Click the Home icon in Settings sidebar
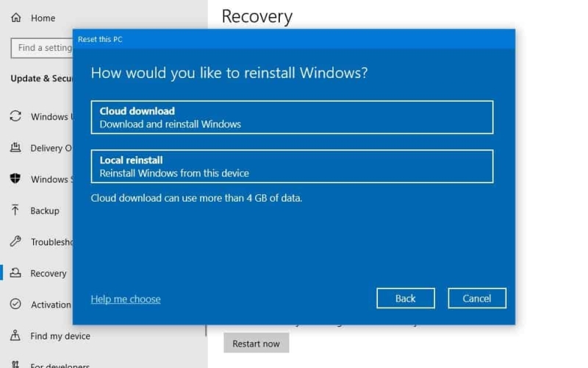 [x=15, y=18]
